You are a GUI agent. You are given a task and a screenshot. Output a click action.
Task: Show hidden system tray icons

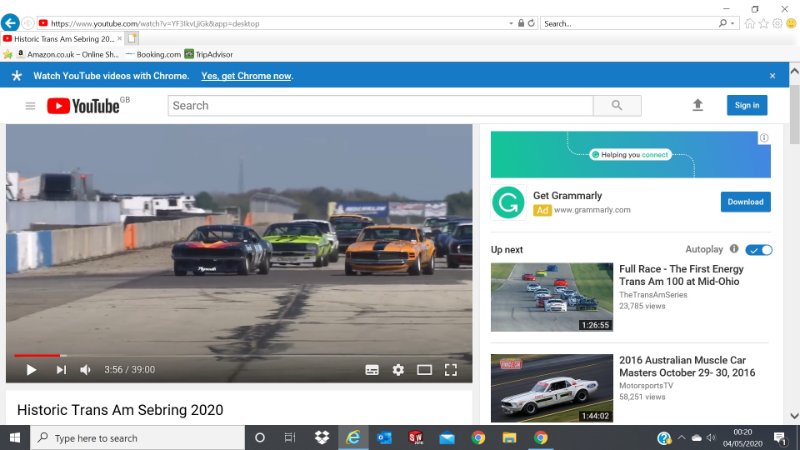681,438
